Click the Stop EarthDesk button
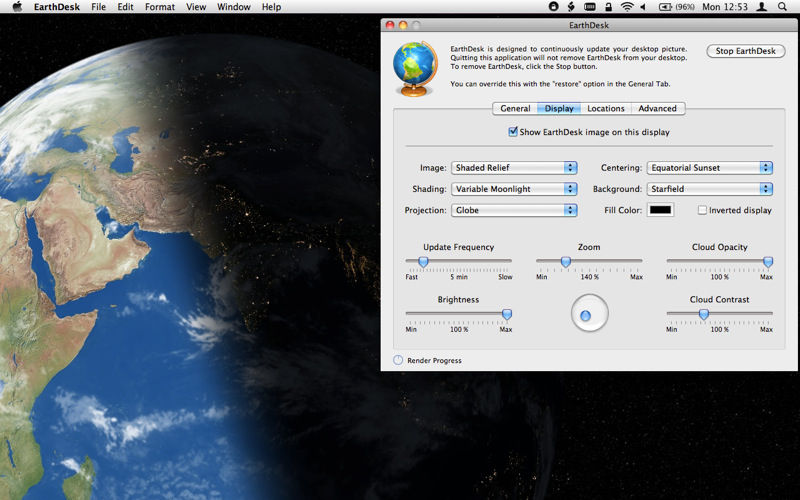This screenshot has width=800, height=500. 745,51
